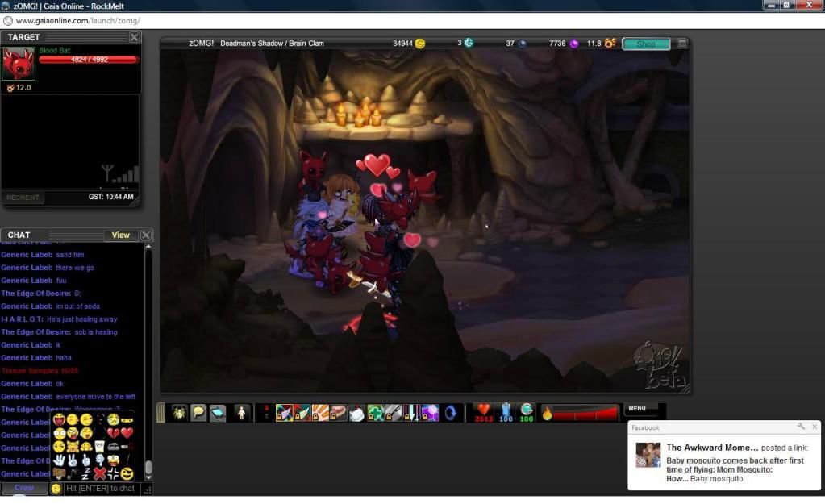Insert the red X emoticon
This screenshot has width=825, height=504.
point(100,473)
